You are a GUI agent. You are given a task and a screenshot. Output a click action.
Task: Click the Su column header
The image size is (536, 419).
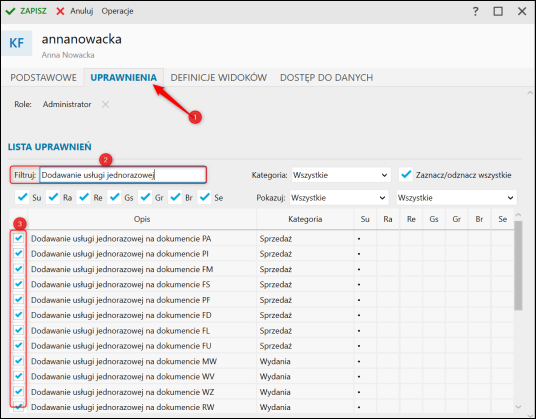[x=365, y=219]
